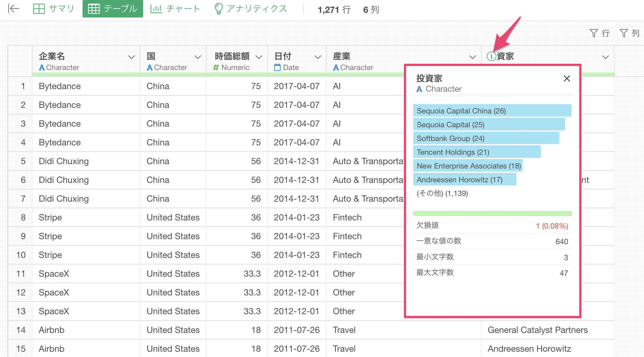The image size is (644, 357).
Task: Click the 国 column header
Action: pos(173,61)
